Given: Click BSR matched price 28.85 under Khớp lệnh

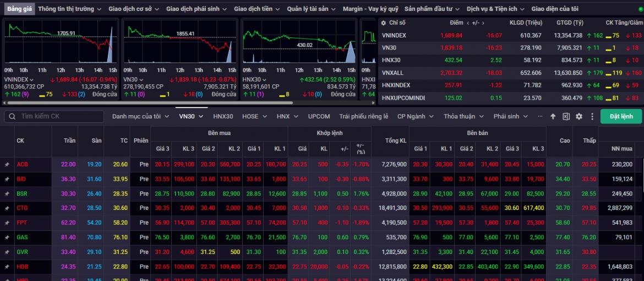Looking at the screenshot, I should click(x=299, y=194).
